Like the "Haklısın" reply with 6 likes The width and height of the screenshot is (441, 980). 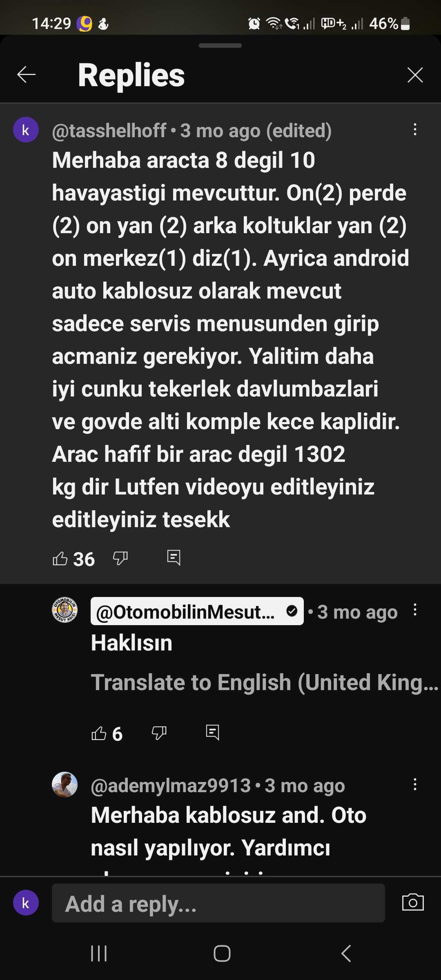pos(99,733)
